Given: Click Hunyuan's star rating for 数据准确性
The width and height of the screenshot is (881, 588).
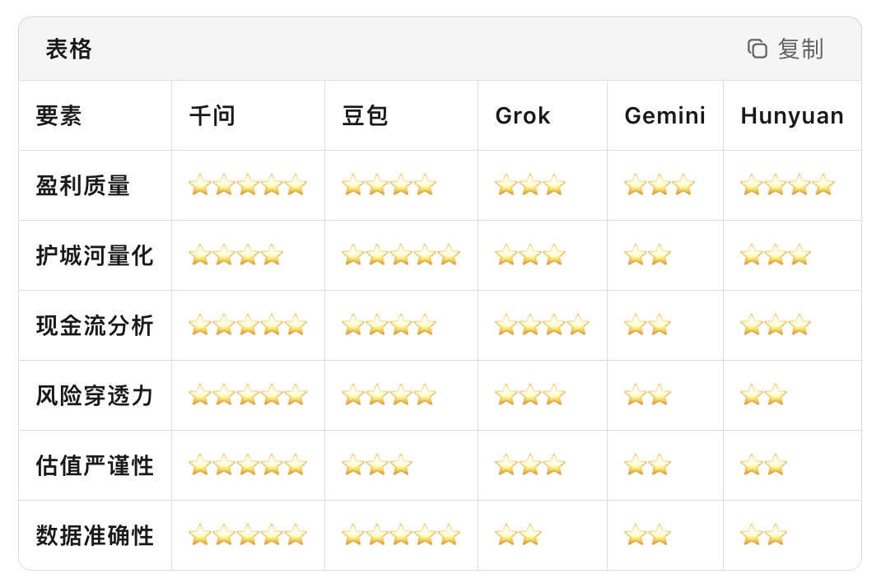Looking at the screenshot, I should pos(763,535).
